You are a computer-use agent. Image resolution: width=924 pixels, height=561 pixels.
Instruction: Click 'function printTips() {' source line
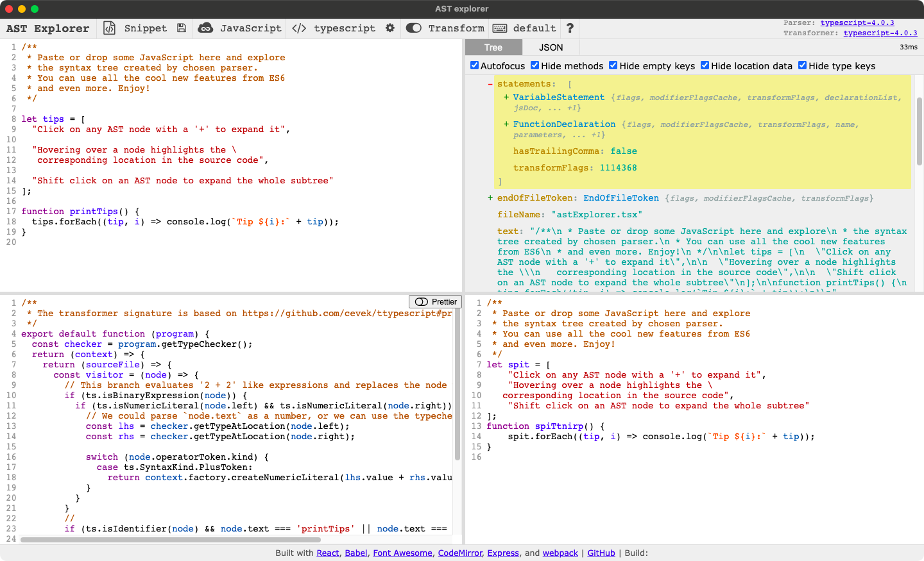point(80,212)
